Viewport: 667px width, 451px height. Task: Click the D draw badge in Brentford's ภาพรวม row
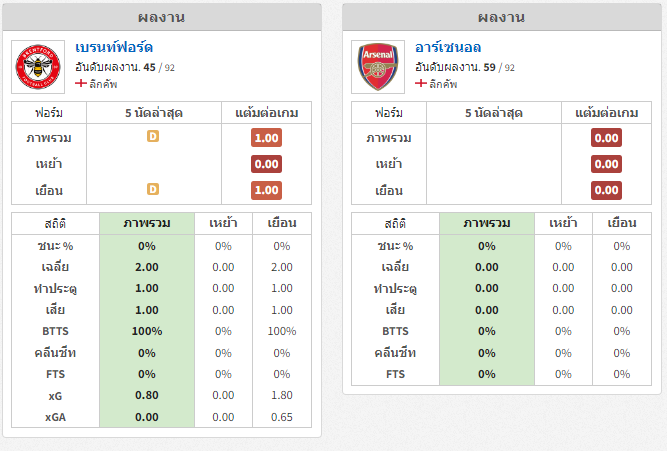153,136
